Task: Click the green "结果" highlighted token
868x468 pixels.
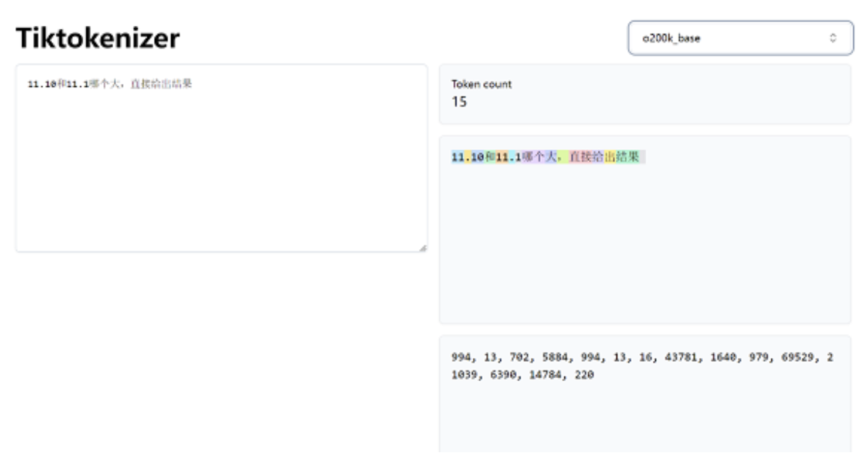Action: point(628,157)
